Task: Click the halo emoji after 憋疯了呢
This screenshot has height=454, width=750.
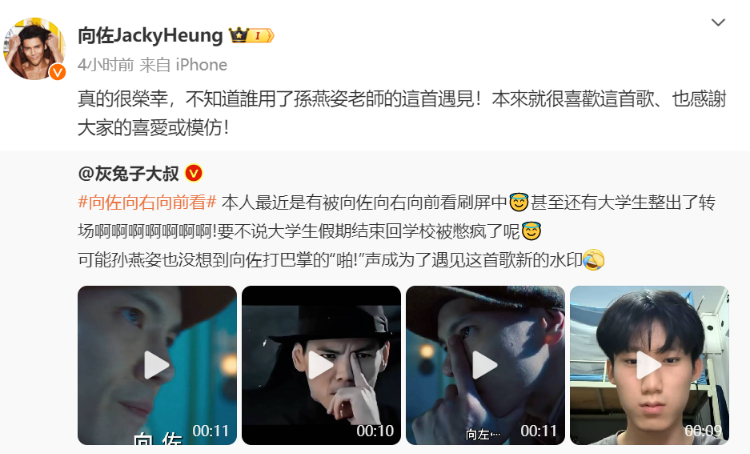Action: [x=531, y=232]
